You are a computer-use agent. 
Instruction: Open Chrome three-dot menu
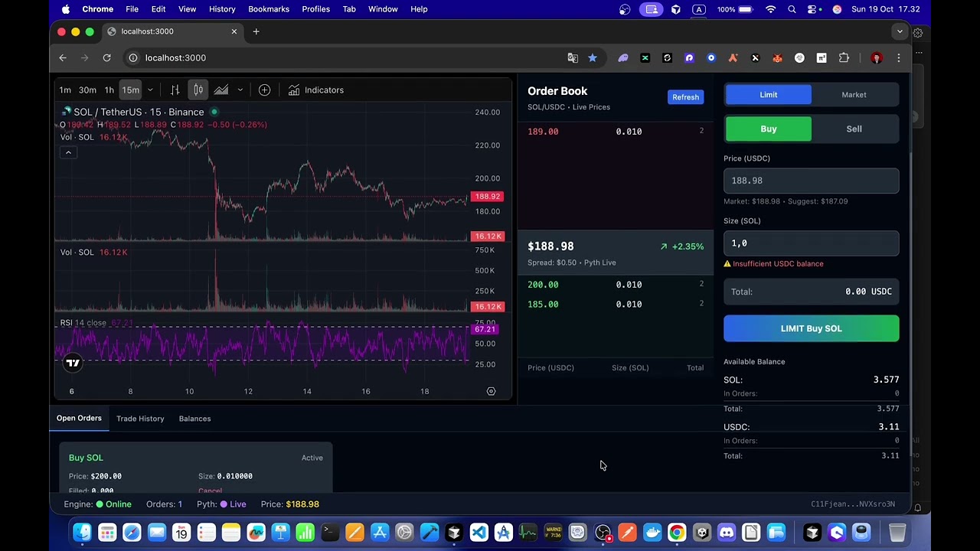coord(899,57)
